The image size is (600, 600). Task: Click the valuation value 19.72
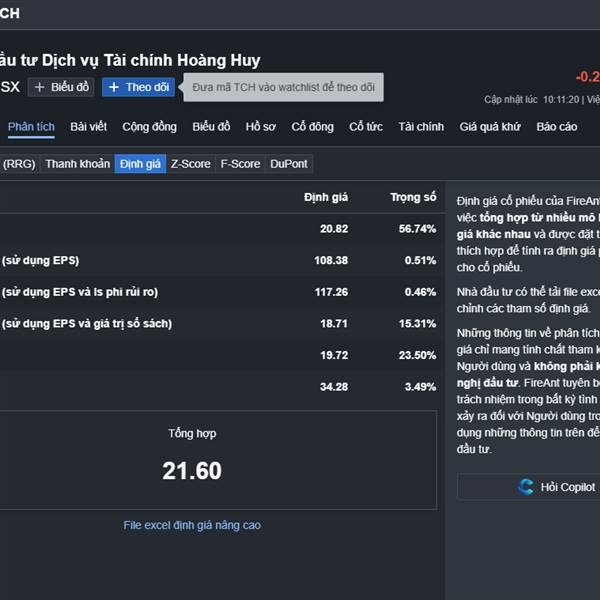pyautogui.click(x=334, y=355)
